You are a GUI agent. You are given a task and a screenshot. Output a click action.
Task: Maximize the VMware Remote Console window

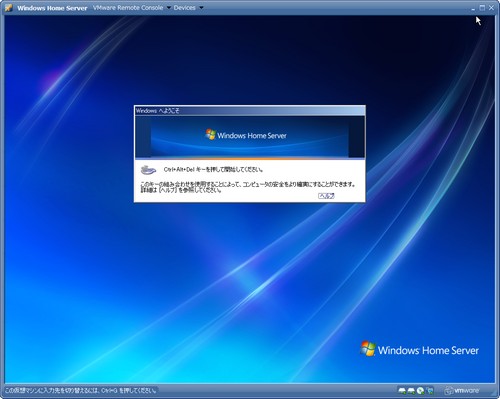pos(482,8)
